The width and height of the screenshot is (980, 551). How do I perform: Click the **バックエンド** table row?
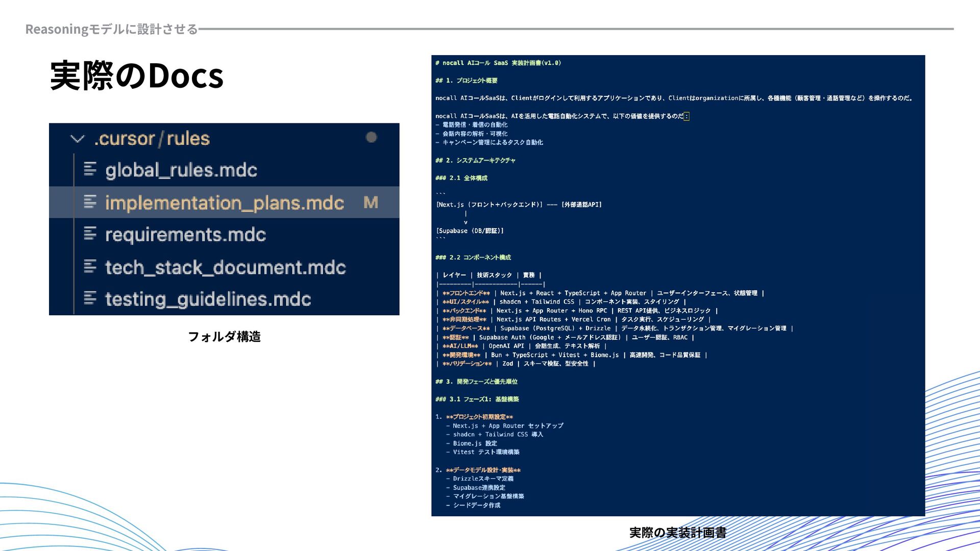pyautogui.click(x=577, y=311)
